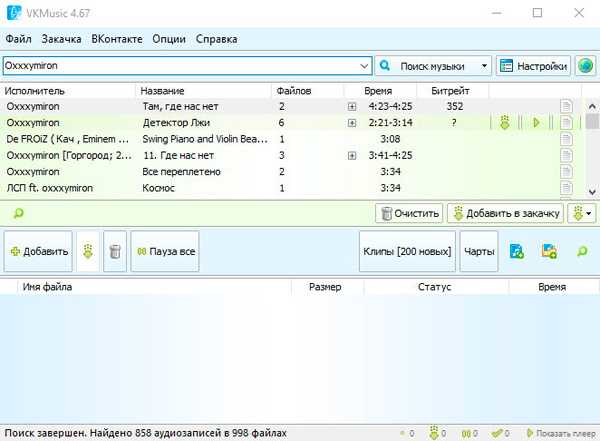Sort results by Битрейт column
Viewport: 600px width, 441px height.
452,91
